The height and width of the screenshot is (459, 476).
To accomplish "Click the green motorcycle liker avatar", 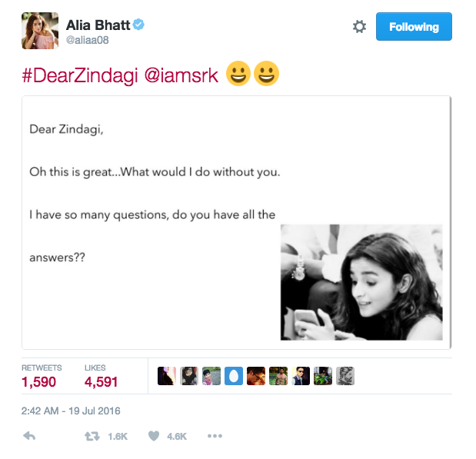I will pyautogui.click(x=323, y=376).
